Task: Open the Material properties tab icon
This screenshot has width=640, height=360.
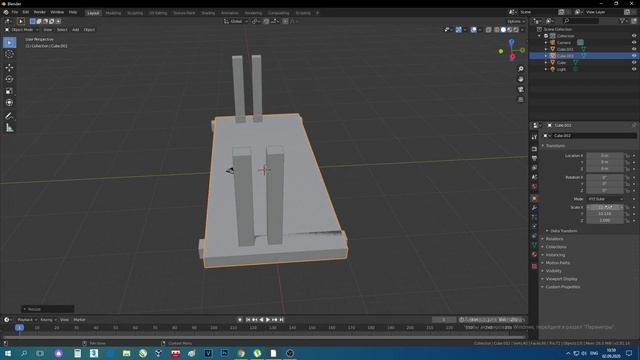Action: 534,254
